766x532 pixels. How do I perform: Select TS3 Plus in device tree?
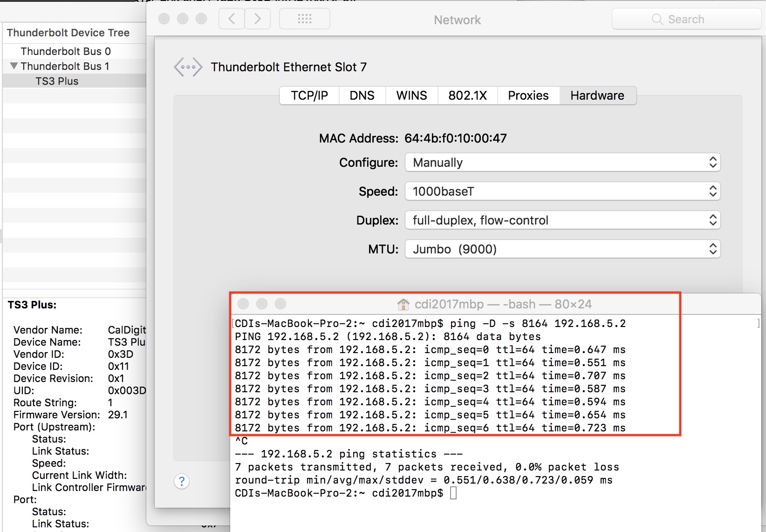point(75,81)
